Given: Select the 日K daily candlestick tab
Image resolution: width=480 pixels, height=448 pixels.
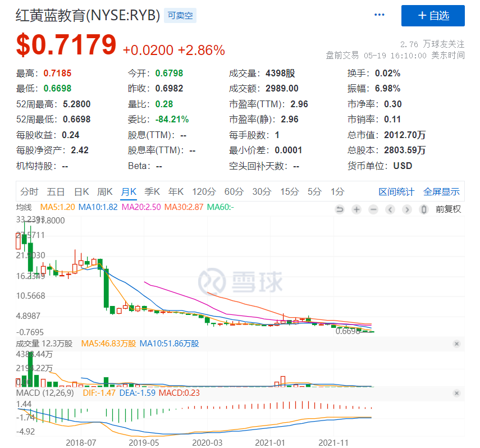Looking at the screenshot, I should coord(82,192).
